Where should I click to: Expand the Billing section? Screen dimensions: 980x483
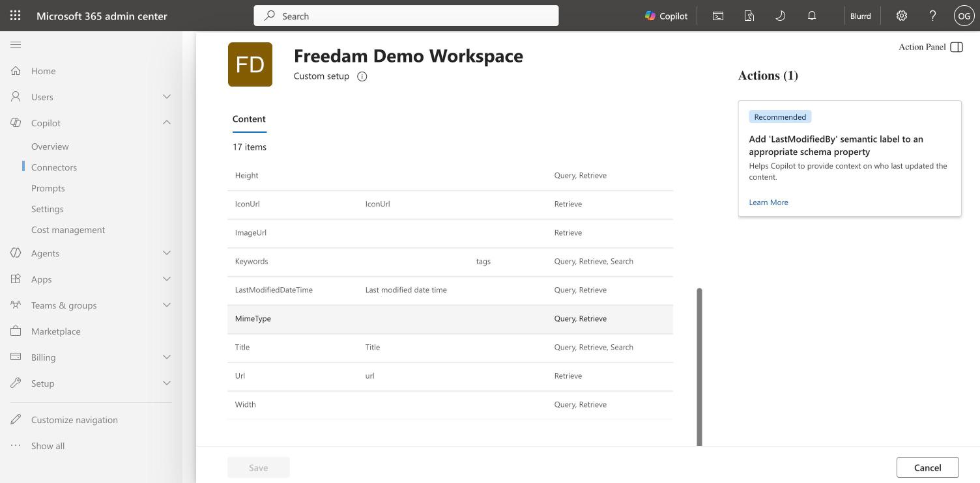tap(167, 357)
